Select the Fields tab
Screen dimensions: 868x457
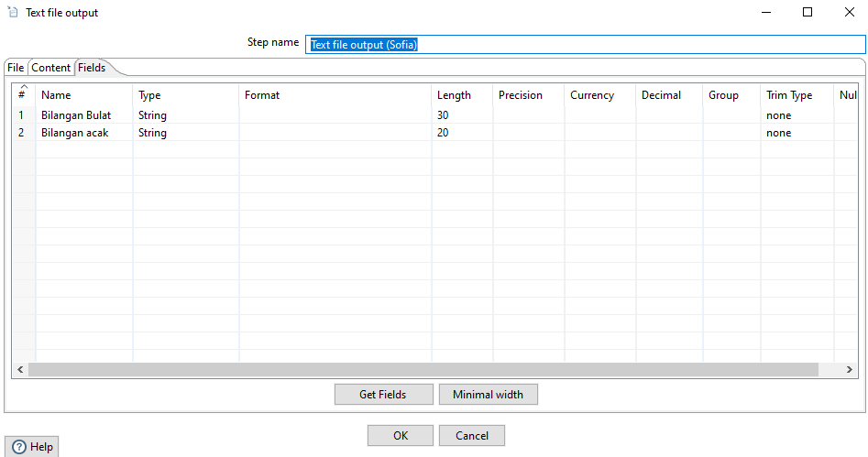[x=92, y=68]
